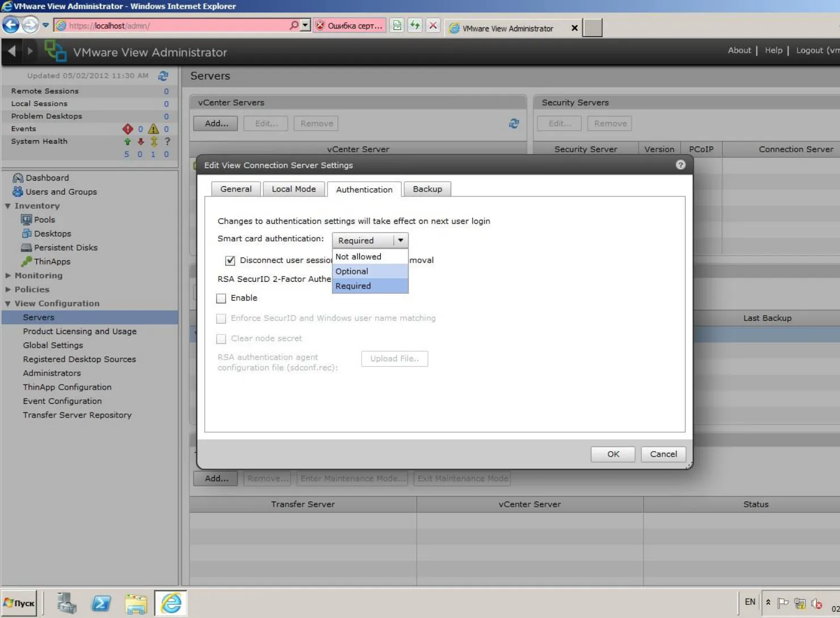The width and height of the screenshot is (840, 618).
Task: Click the red error Events icon
Action: click(x=128, y=129)
